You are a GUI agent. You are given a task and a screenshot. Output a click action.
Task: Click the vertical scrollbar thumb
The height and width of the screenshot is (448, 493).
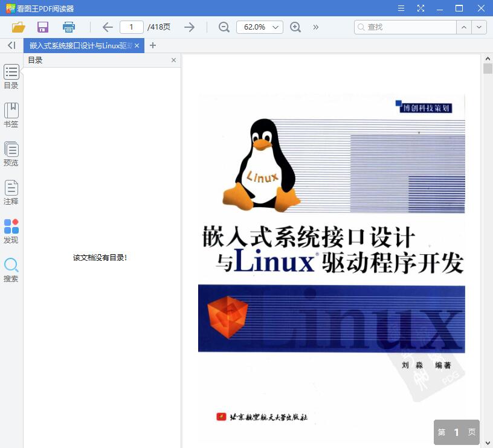click(x=488, y=68)
